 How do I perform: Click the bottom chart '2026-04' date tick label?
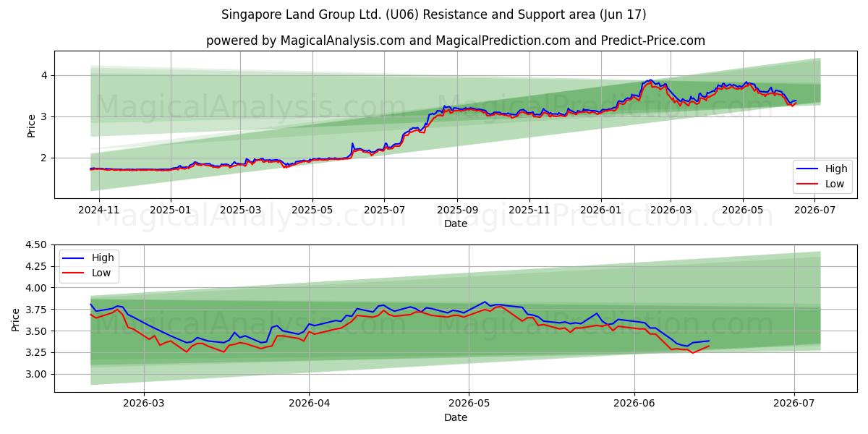(x=309, y=404)
